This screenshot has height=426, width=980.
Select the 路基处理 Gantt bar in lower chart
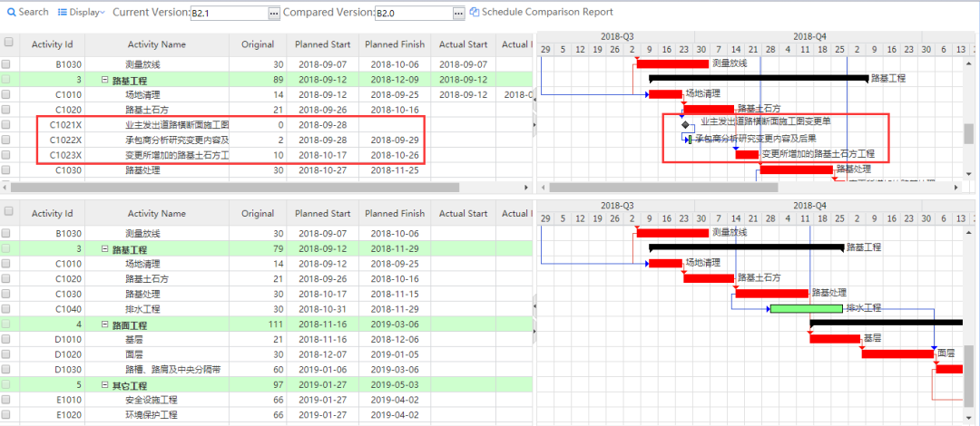click(772, 293)
